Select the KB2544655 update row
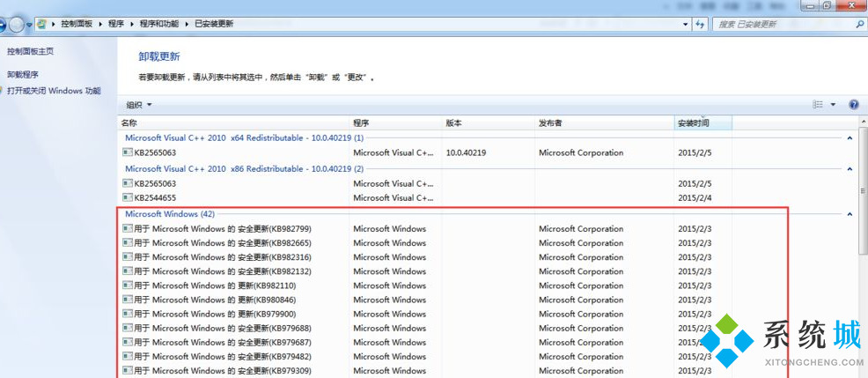This screenshot has height=378, width=868. (x=426, y=198)
